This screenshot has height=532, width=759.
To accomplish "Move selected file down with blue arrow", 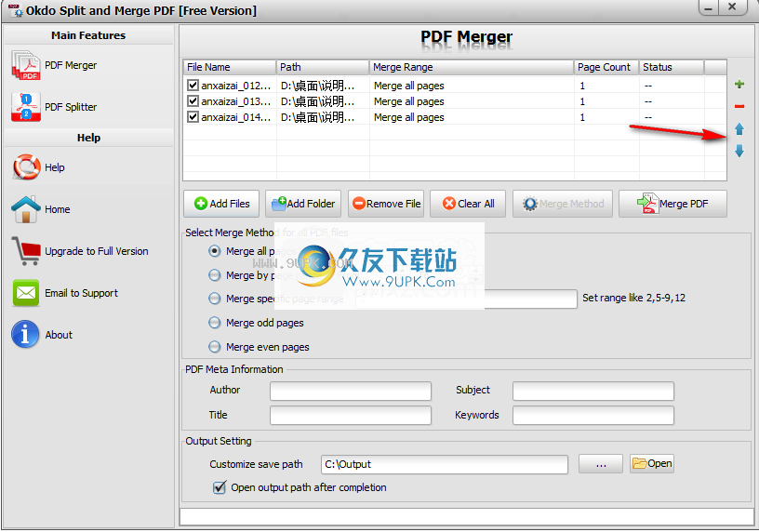I will pos(739,152).
